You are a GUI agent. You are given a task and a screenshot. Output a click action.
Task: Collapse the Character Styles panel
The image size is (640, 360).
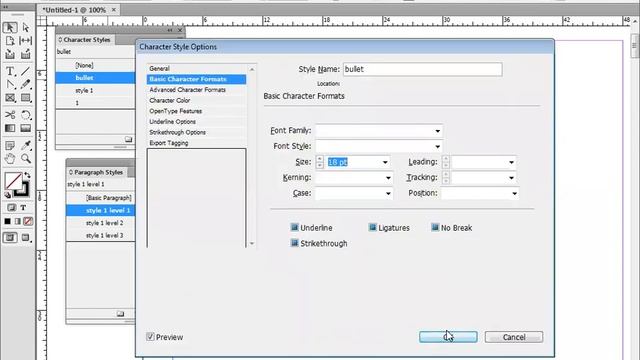pyautogui.click(x=170, y=30)
